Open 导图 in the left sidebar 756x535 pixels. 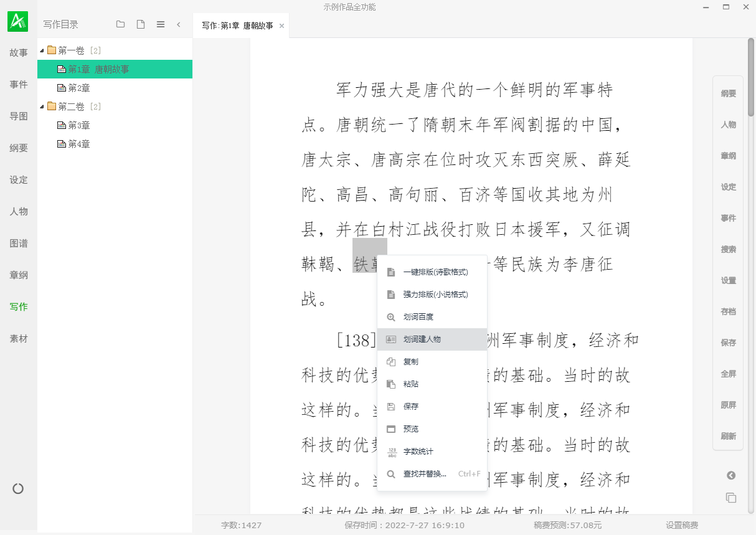click(x=19, y=116)
